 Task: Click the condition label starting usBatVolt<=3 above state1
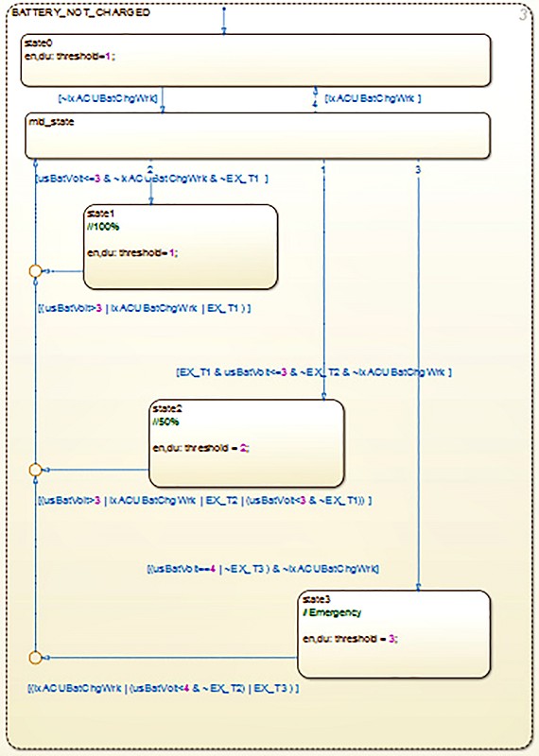point(152,179)
